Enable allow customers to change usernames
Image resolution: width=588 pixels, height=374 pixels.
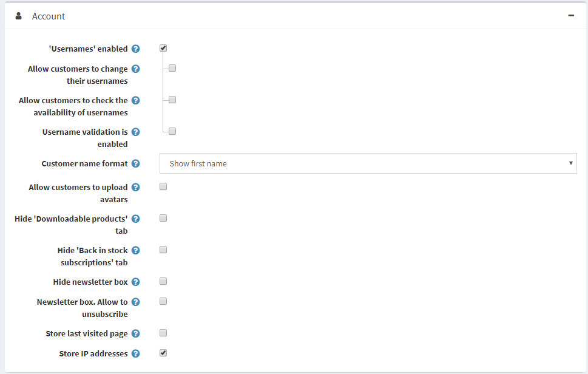[172, 68]
